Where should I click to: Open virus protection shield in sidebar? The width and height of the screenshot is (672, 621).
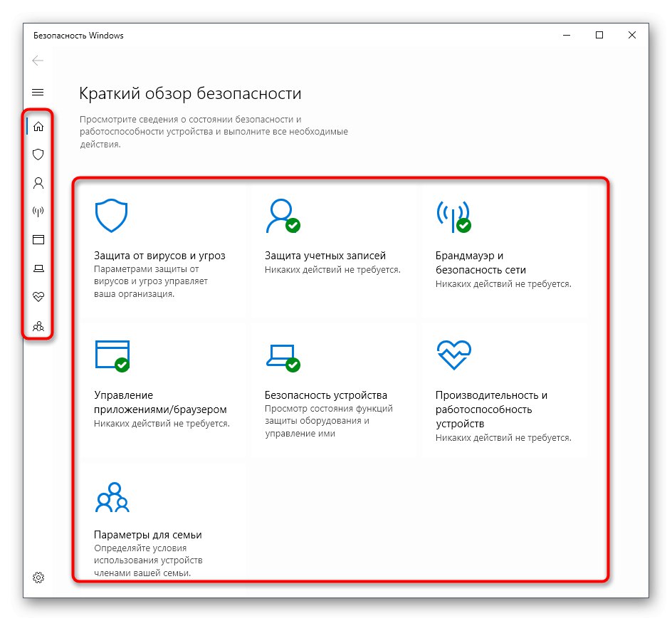(x=38, y=155)
